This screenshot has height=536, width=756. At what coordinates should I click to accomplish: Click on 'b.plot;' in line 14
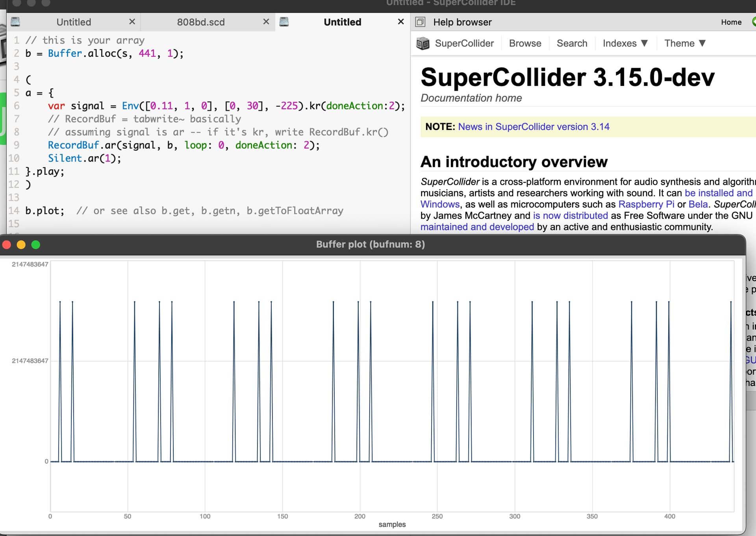(x=45, y=211)
